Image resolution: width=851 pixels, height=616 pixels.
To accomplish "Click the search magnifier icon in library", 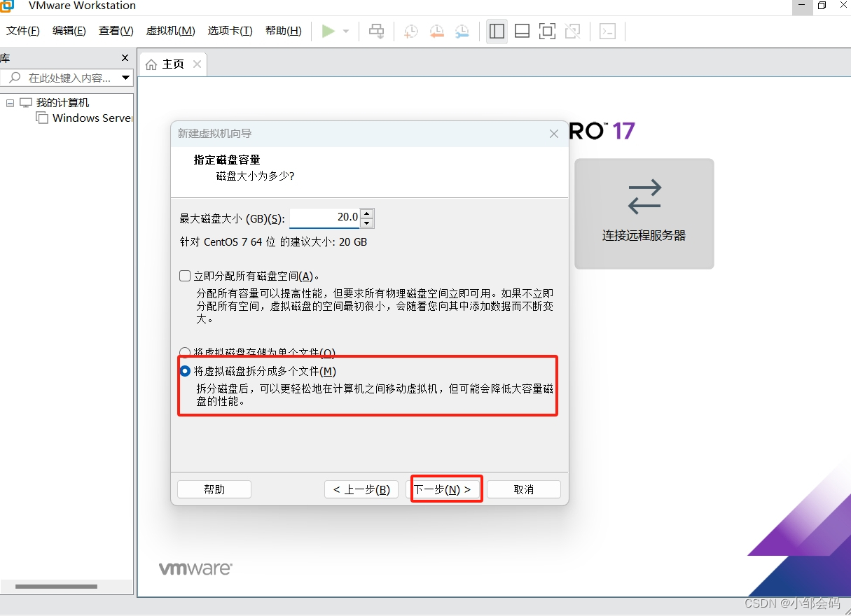I will (14, 78).
